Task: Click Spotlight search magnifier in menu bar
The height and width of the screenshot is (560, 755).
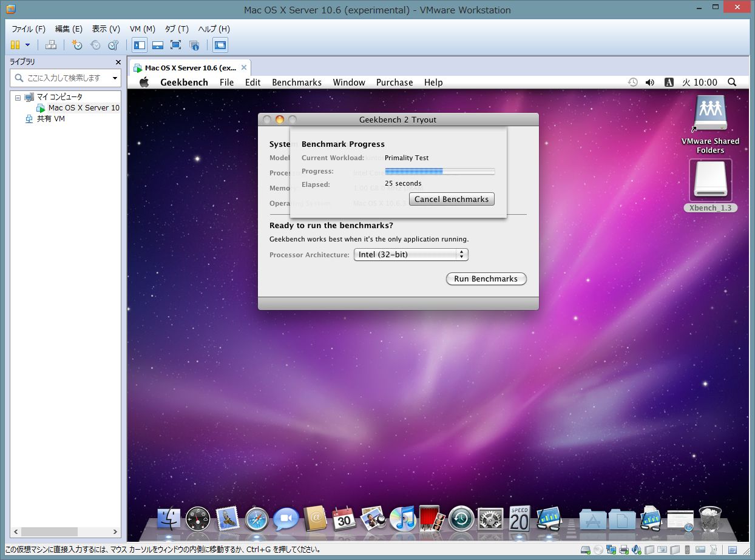Action: pos(732,83)
